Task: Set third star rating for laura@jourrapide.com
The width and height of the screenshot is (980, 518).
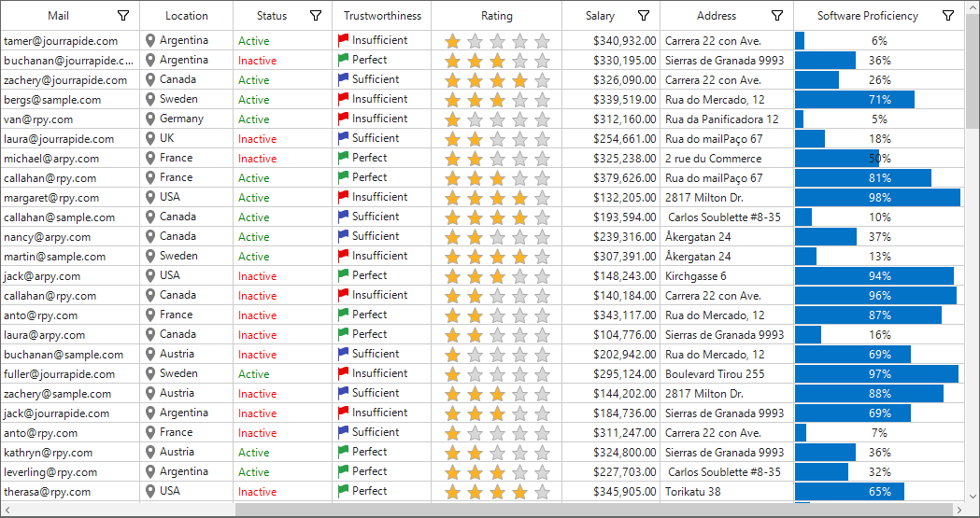Action: click(498, 139)
